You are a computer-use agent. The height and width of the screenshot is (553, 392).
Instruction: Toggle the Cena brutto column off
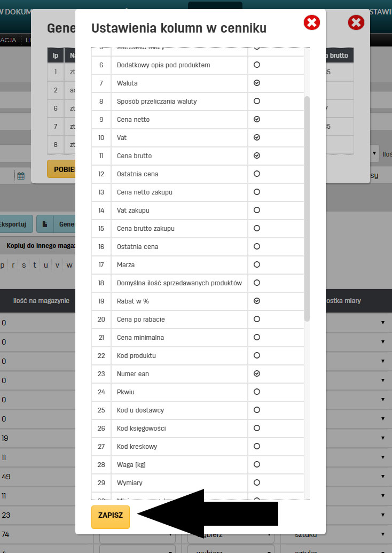point(257,156)
